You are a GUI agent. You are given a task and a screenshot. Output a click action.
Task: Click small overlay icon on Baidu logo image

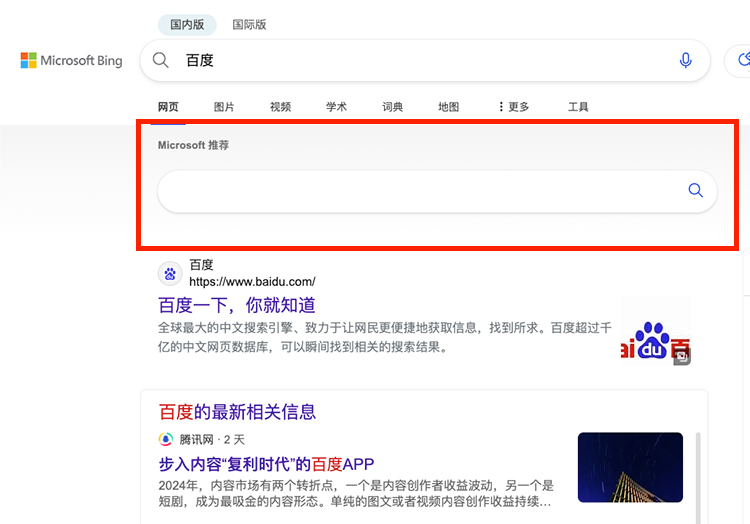click(682, 355)
